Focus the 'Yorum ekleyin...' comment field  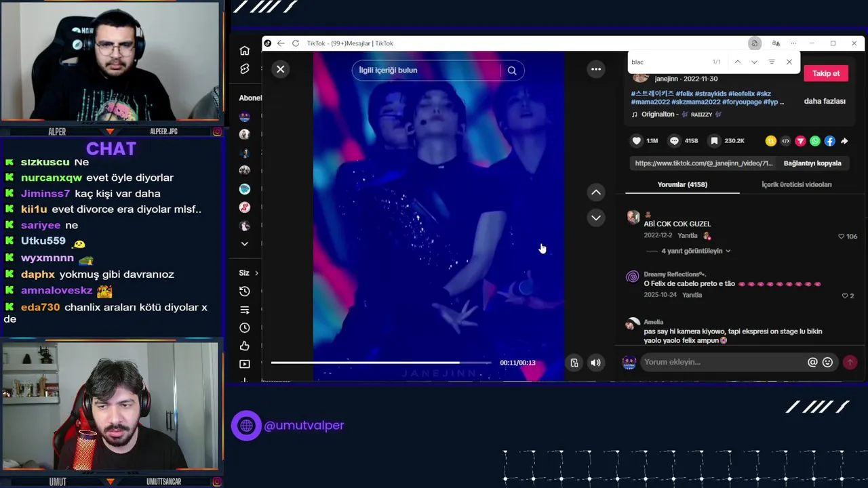pyautogui.click(x=723, y=362)
